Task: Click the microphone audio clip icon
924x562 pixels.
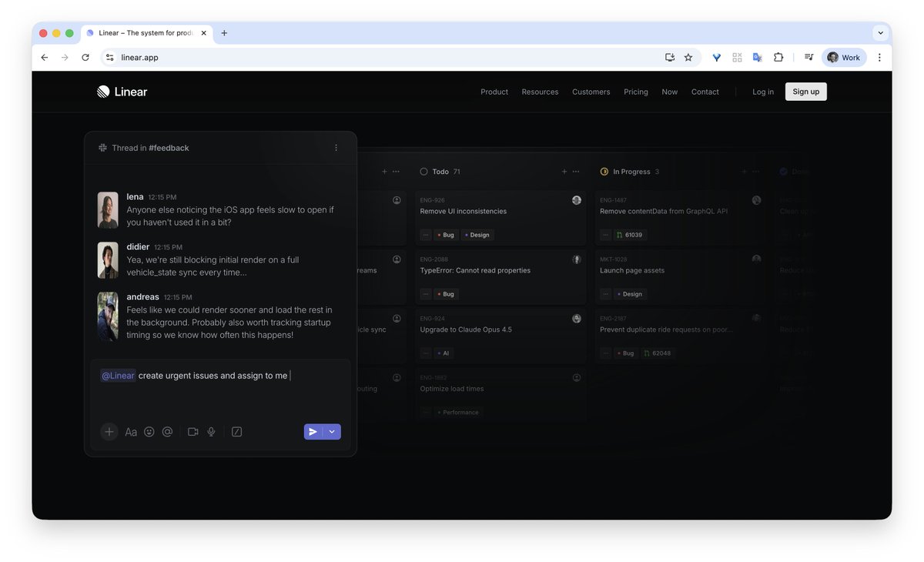Action: pos(211,432)
